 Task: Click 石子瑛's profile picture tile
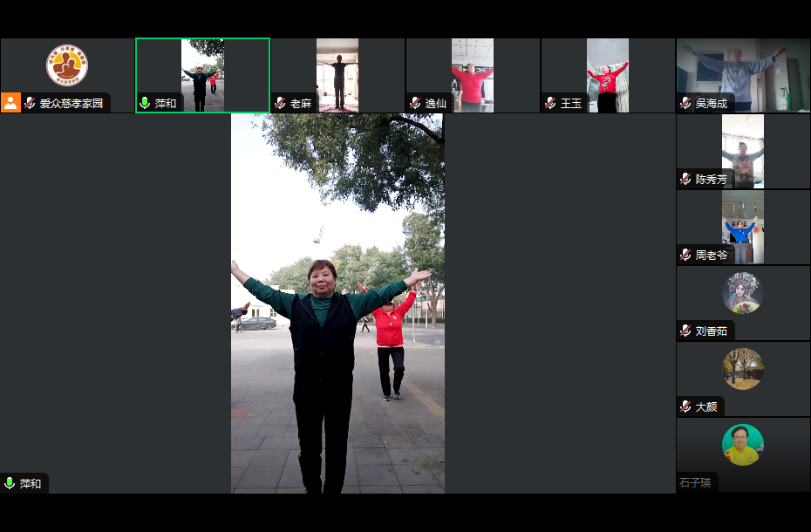[x=743, y=445]
